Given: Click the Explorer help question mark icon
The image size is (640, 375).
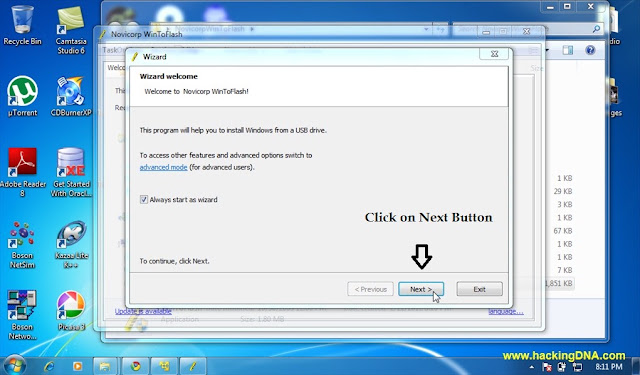Looking at the screenshot, I should [x=590, y=50].
